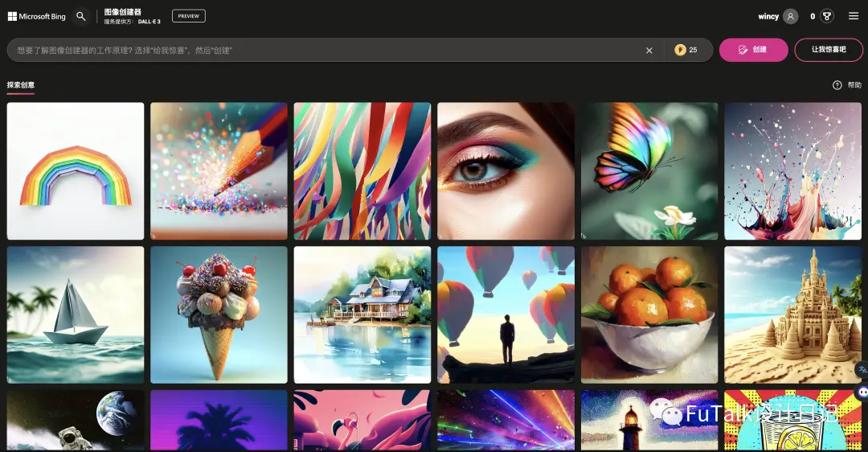Open the laser beams thumbnail

click(x=506, y=420)
